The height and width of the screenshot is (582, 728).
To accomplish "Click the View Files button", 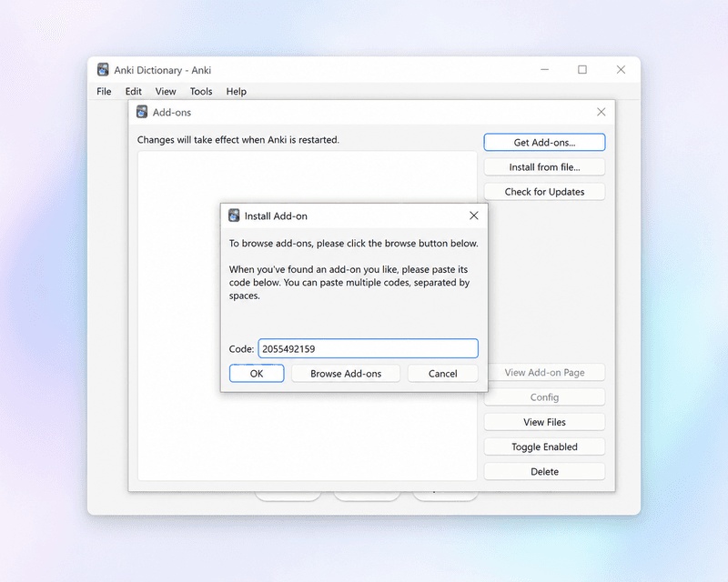I will 544,422.
